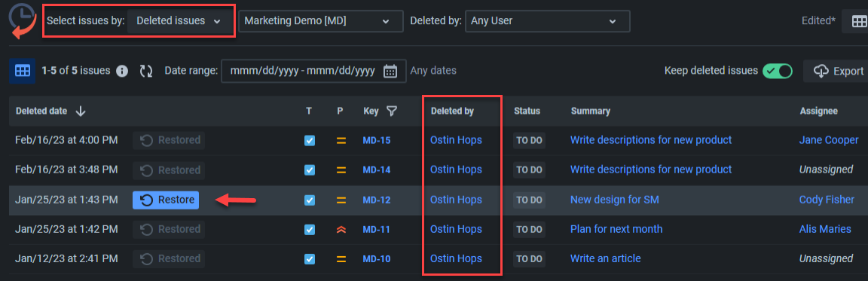Click the task type checkbox icon for MD-10
Image resolution: width=868 pixels, height=281 pixels.
pyautogui.click(x=310, y=259)
